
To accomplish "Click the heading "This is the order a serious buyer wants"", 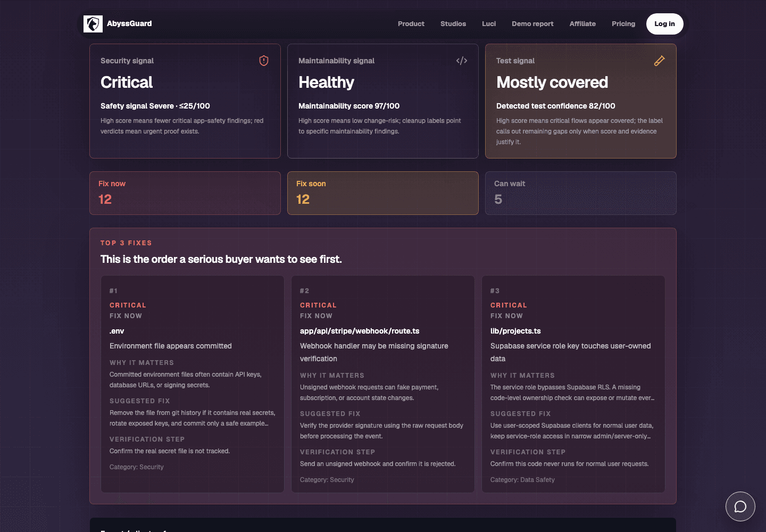I will point(221,259).
